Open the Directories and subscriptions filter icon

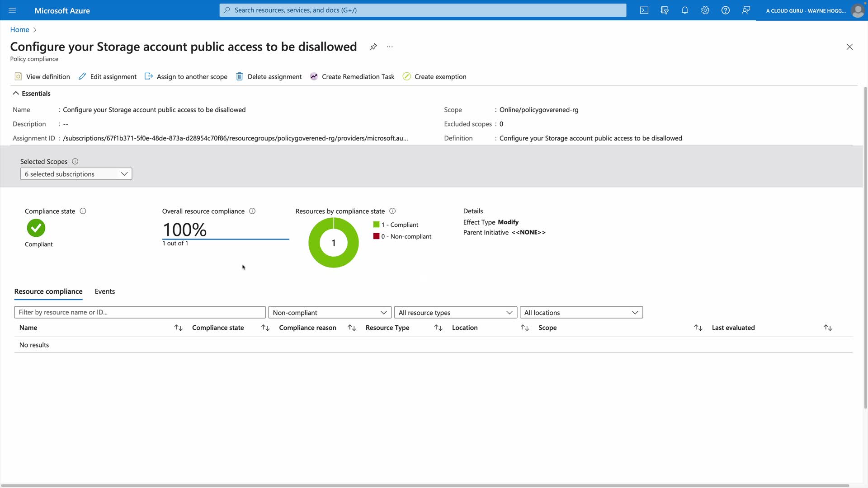[665, 10]
